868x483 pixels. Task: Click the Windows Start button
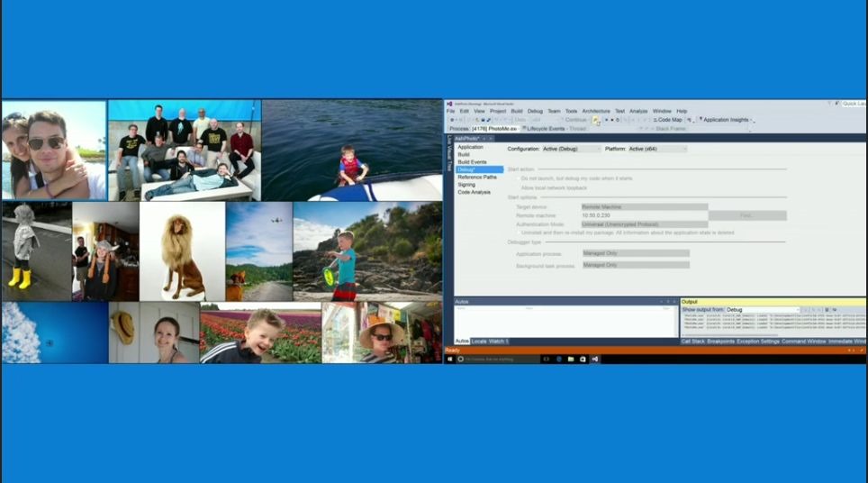point(449,359)
